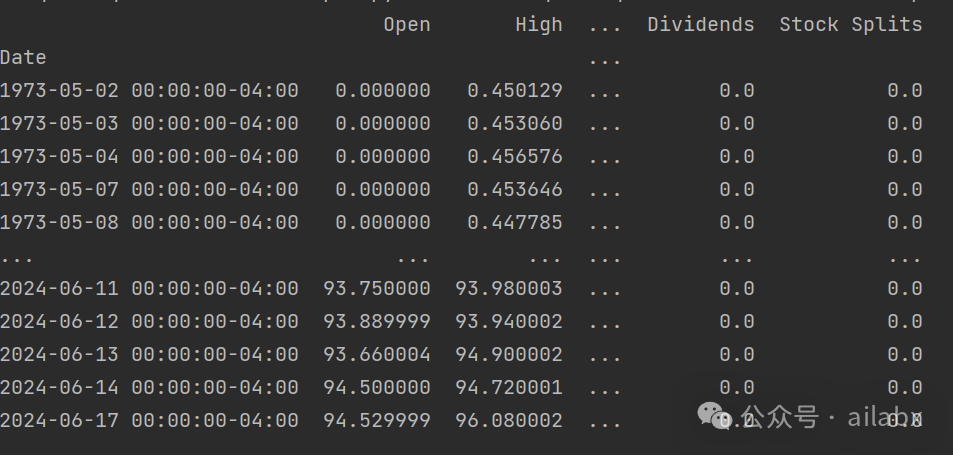953x455 pixels.
Task: Select date 2024-06-13 00:00:00-04:00
Action: click(150, 354)
